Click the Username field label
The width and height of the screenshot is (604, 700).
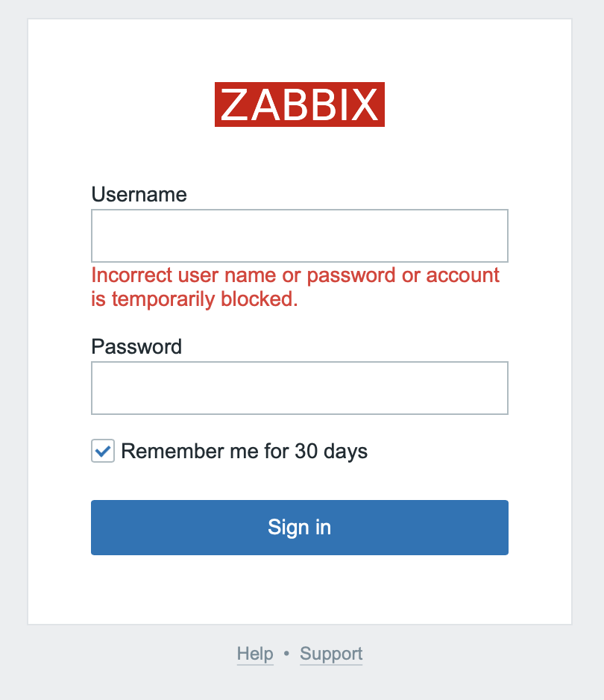point(139,195)
